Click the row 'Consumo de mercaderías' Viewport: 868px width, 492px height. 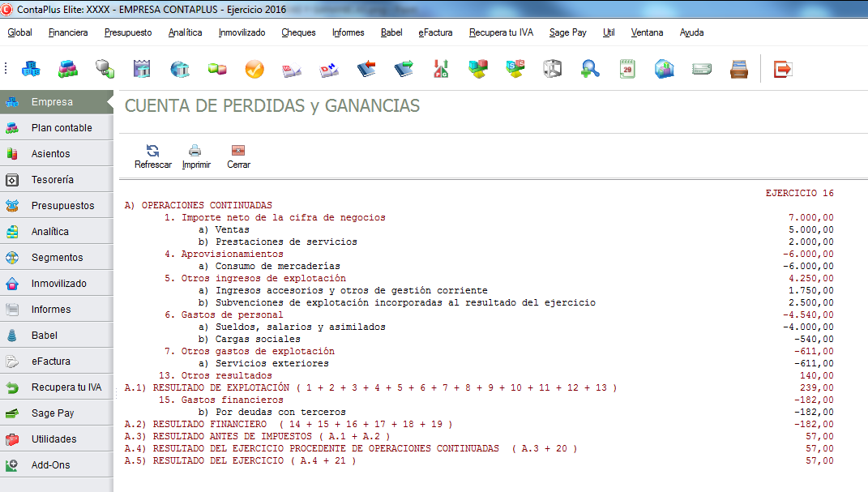point(479,266)
